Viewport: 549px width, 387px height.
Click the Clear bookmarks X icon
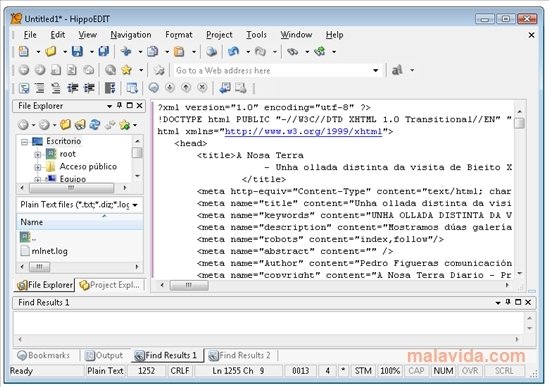pos(202,88)
